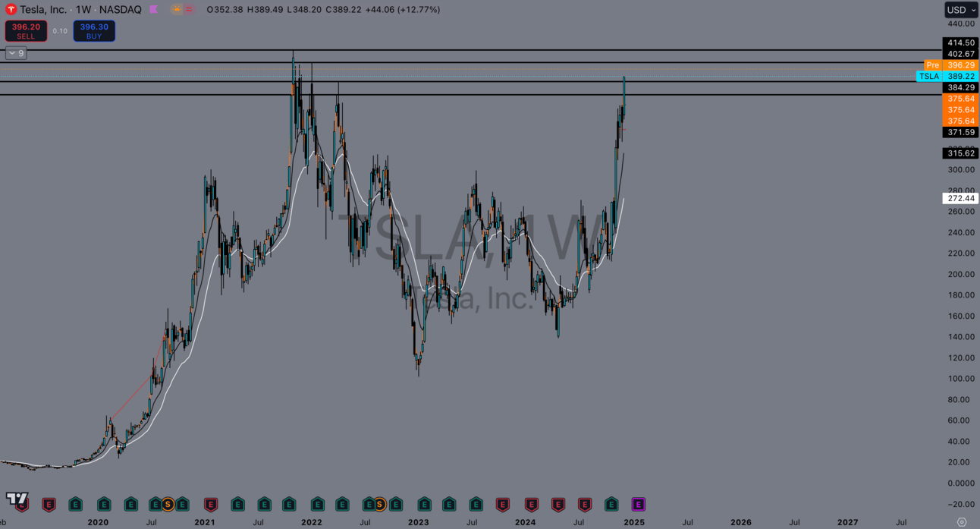Click red earnings marker above the 2021 label

pos(211,504)
